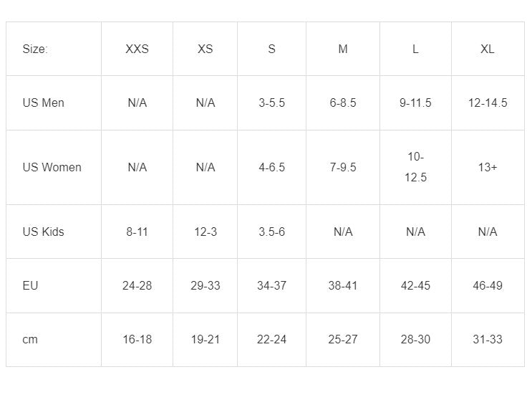Image resolution: width=532 pixels, height=400 pixels.
Task: Select the 25-27 cm cell
Action: [343, 339]
